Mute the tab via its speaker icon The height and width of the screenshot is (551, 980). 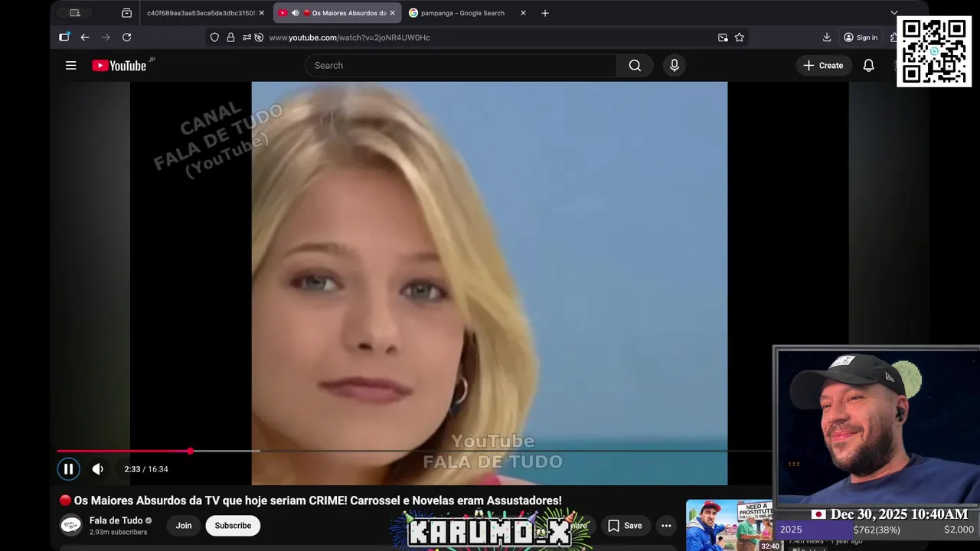[295, 13]
